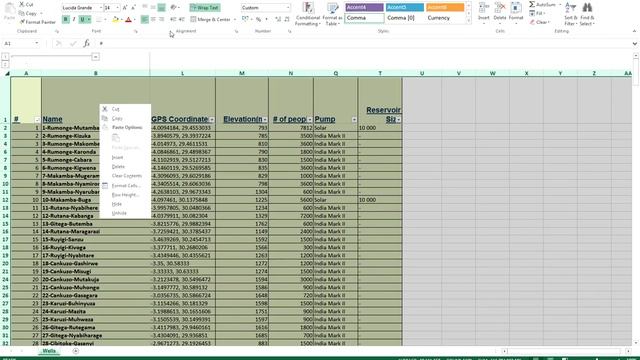Screen dimensions: 640x360
Task: Click the Accounting Number Format icon
Action: tap(245, 19)
